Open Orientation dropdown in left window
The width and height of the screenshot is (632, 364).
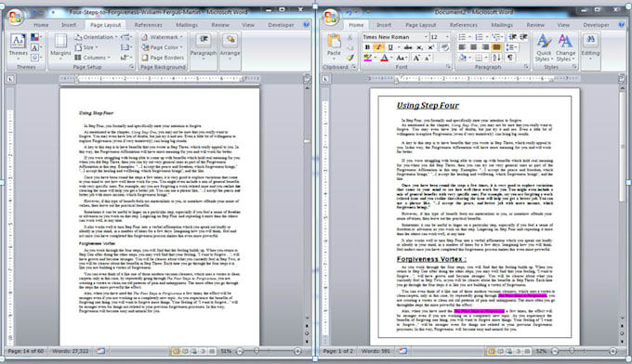point(96,36)
